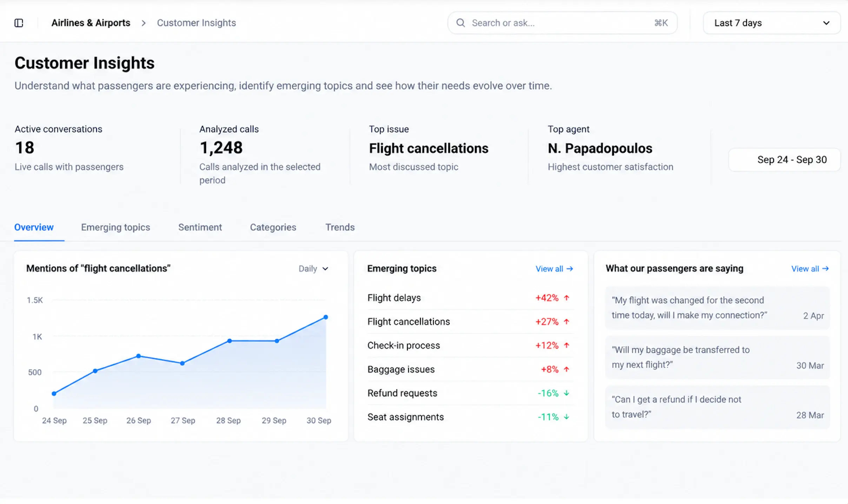Click the down arrow beside Refund requests
Screen dimensions: 848x504
coord(567,393)
